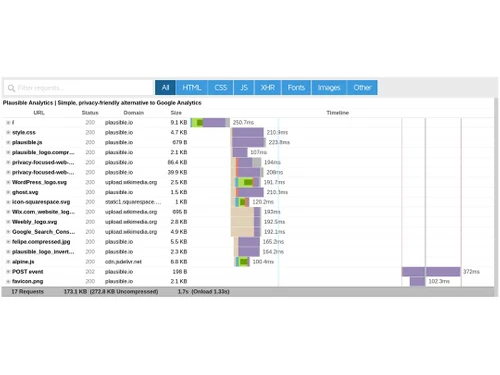Click the Plausible Analytics page title row

click(x=102, y=103)
